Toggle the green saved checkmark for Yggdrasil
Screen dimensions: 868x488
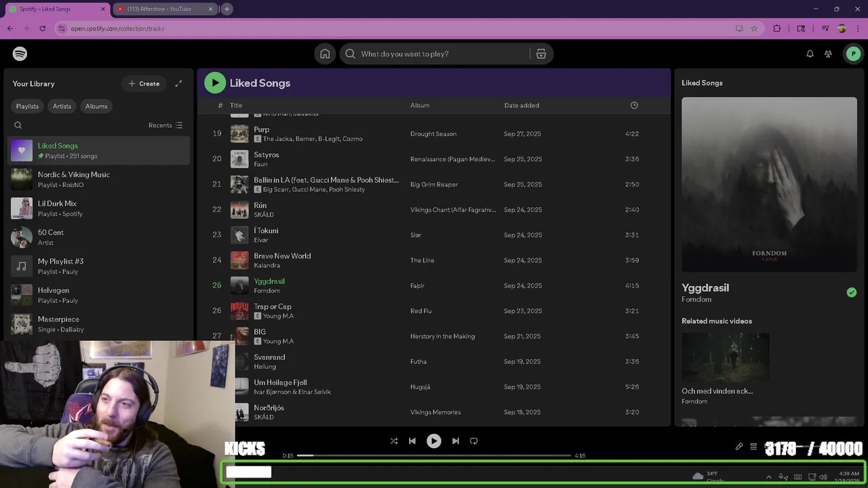(852, 292)
